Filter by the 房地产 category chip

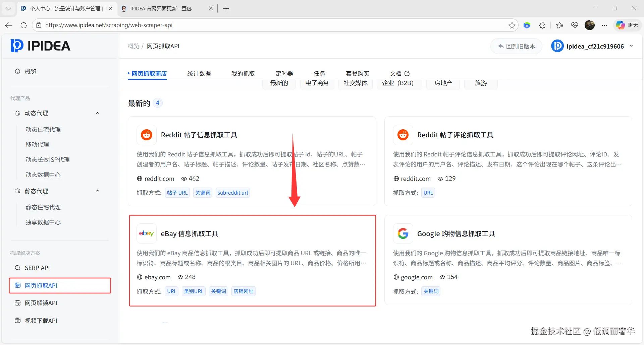pos(443,83)
